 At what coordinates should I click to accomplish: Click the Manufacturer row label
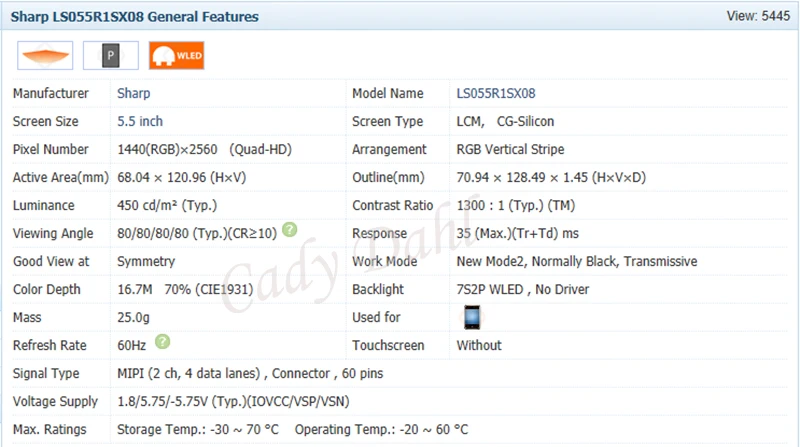pyautogui.click(x=51, y=93)
